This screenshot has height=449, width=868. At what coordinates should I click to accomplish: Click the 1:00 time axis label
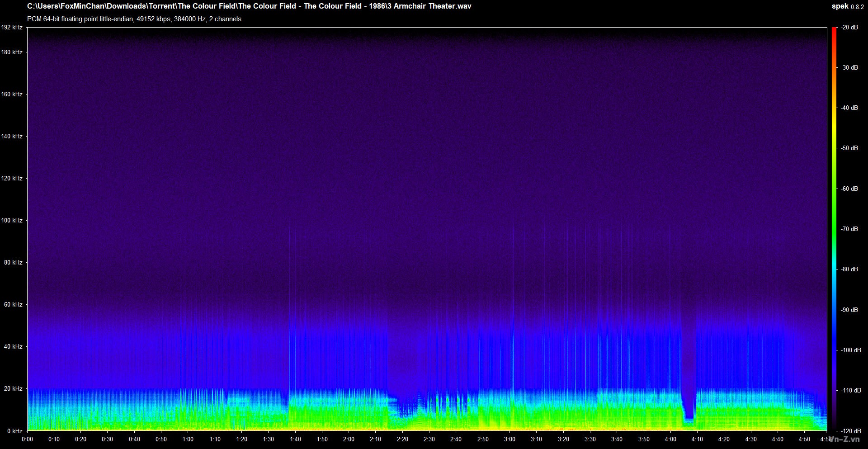point(188,440)
